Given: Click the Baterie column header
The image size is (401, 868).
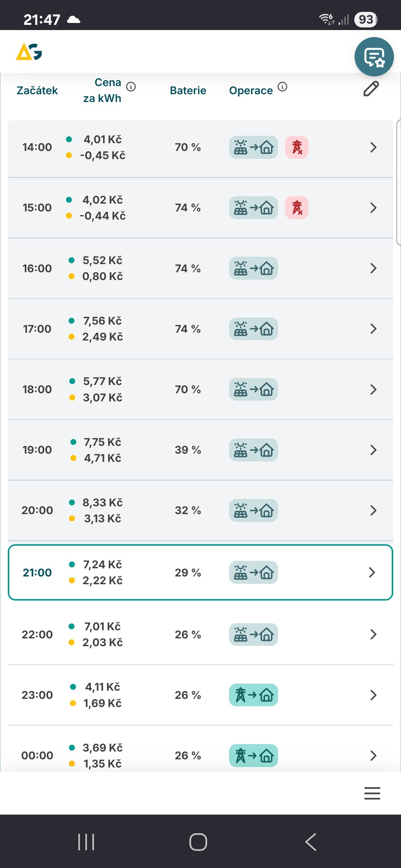Looking at the screenshot, I should (x=188, y=91).
